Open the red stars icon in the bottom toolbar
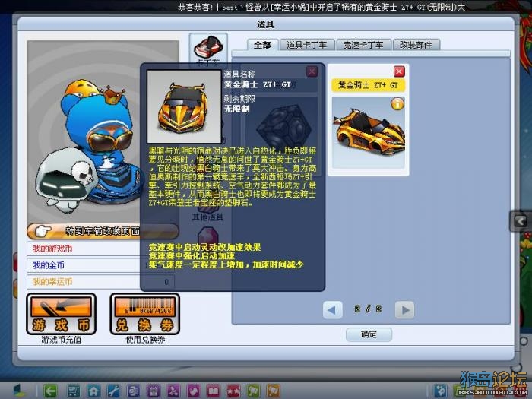Viewport: 532px width, 399px height. pos(233,391)
